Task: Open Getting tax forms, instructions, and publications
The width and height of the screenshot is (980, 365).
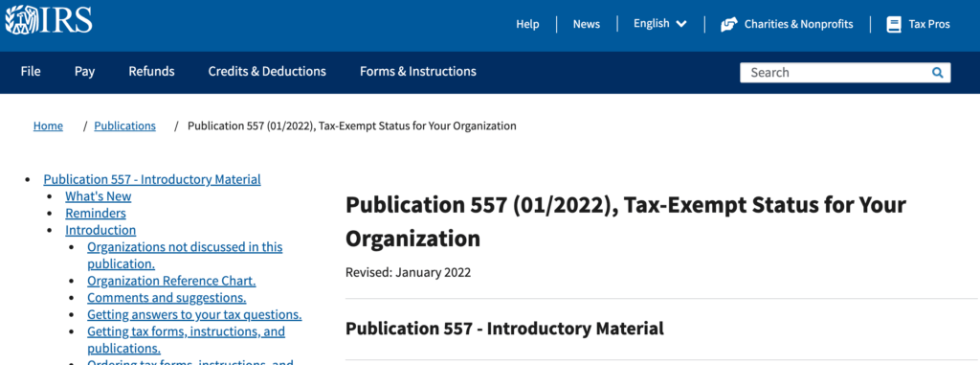Action: 186,340
